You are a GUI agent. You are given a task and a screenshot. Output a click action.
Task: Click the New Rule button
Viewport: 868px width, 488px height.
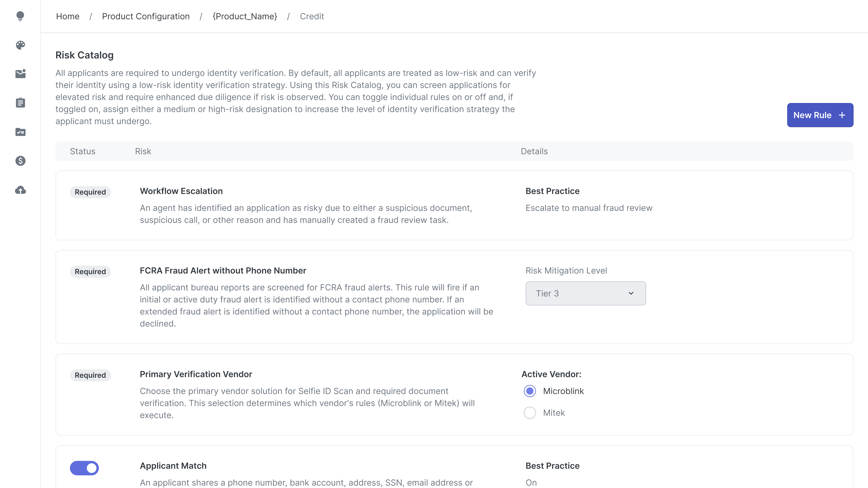(x=820, y=115)
